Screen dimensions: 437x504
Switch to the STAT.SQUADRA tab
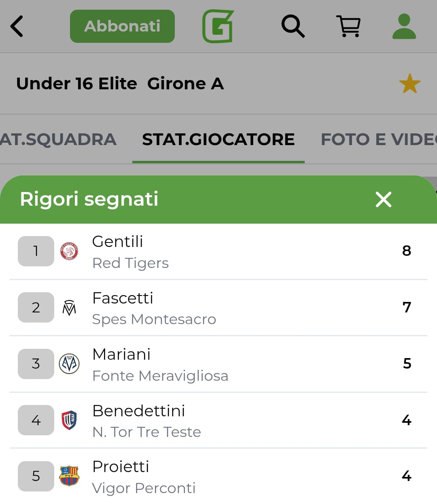[59, 139]
